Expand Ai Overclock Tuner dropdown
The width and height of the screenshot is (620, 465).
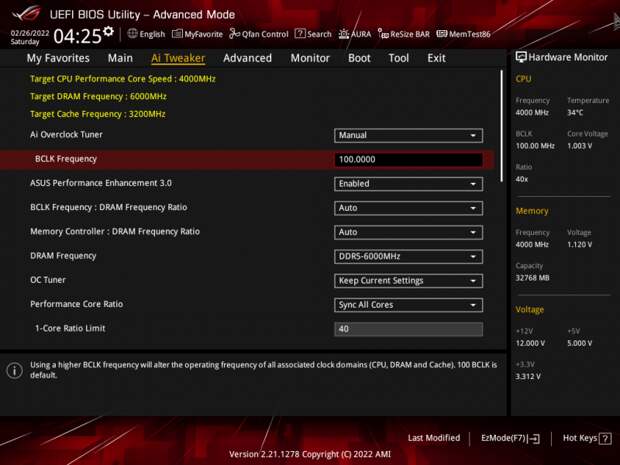pyautogui.click(x=408, y=135)
